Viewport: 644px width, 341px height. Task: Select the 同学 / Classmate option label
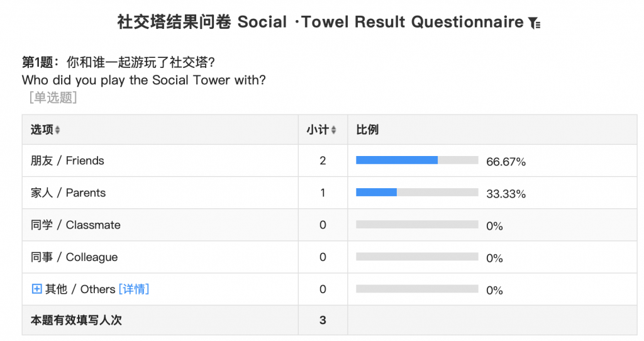coord(75,225)
